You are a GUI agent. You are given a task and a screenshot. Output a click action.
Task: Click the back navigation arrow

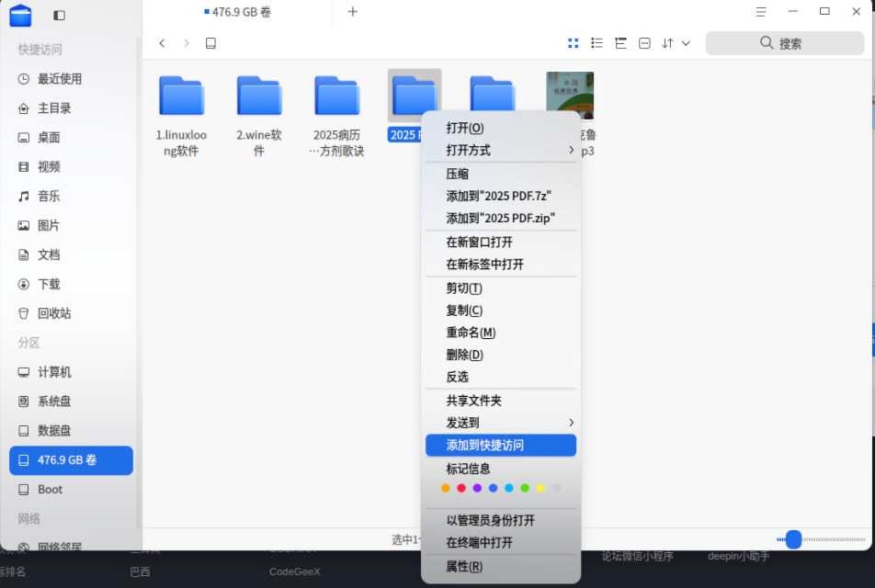pyautogui.click(x=162, y=42)
